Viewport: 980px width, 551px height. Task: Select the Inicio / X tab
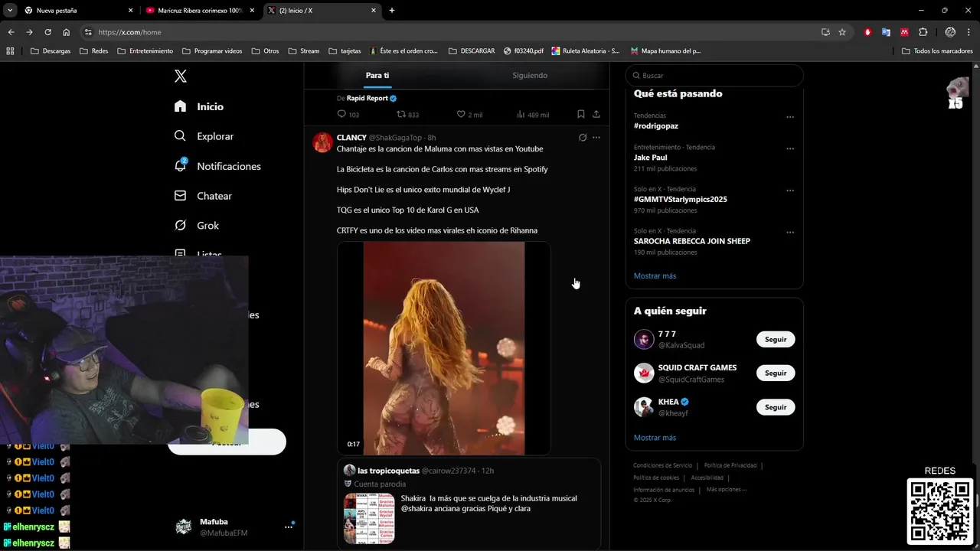pos(322,11)
